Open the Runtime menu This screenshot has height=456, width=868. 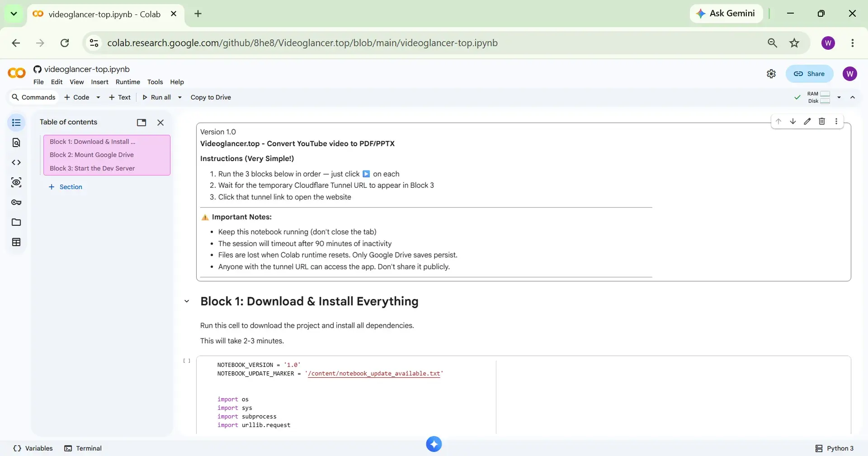pos(127,82)
